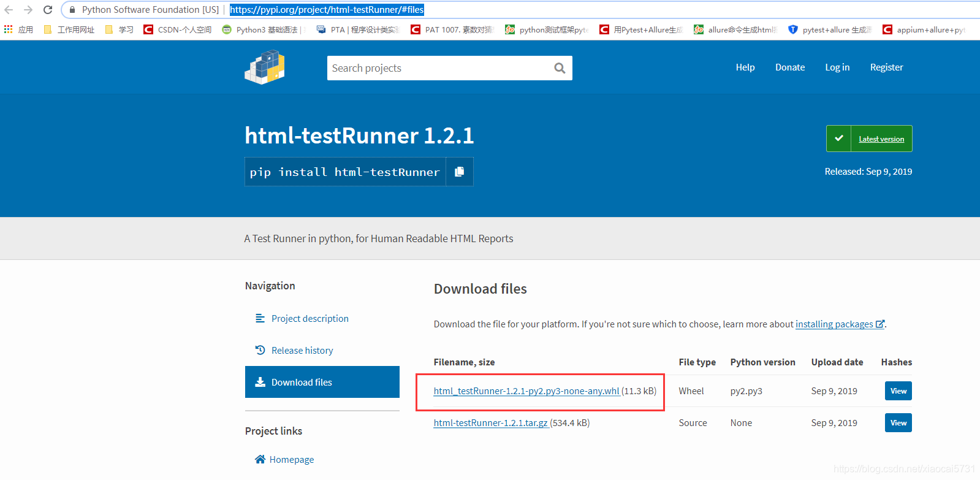Screen dimensions: 980x480
Task: Click the Project description list icon
Action: click(x=260, y=318)
